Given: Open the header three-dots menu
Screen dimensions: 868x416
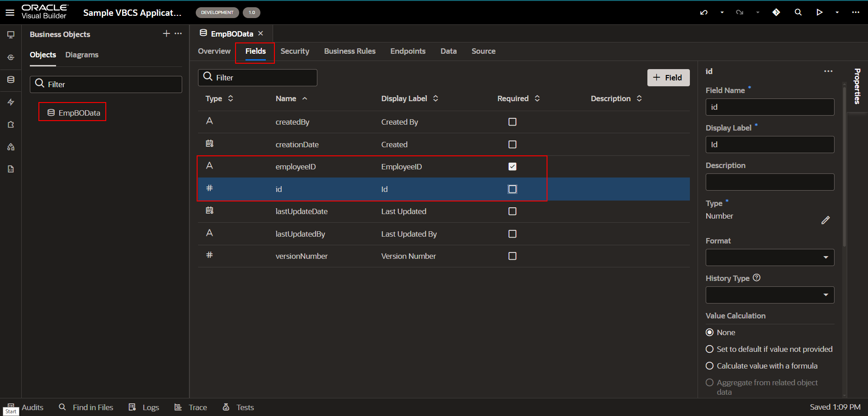Looking at the screenshot, I should pyautogui.click(x=855, y=12).
